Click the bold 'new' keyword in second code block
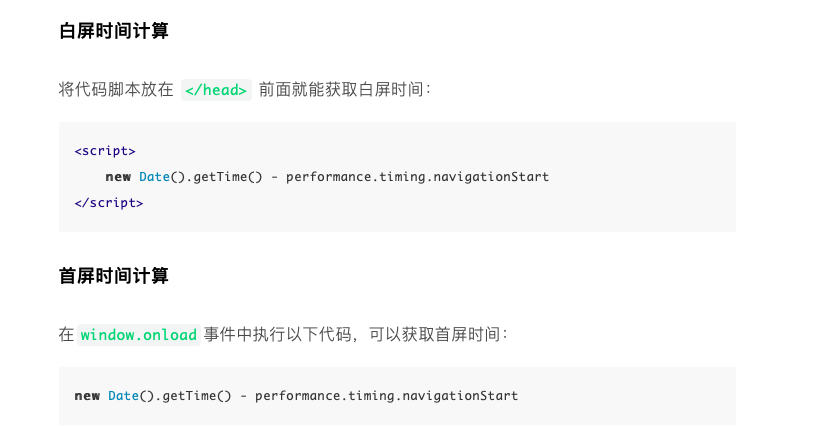Viewport: 820px width, 426px height. click(x=87, y=396)
